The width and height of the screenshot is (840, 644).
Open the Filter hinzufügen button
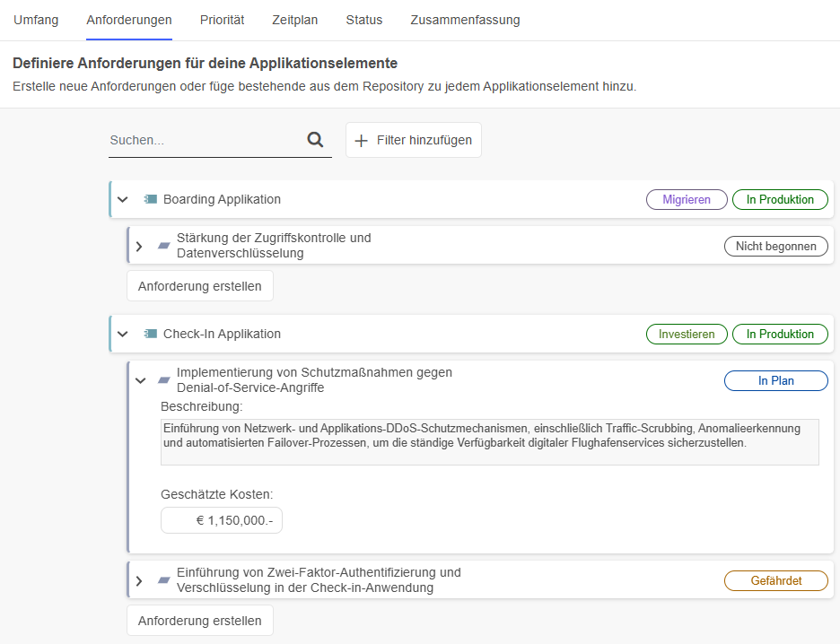pyautogui.click(x=413, y=140)
